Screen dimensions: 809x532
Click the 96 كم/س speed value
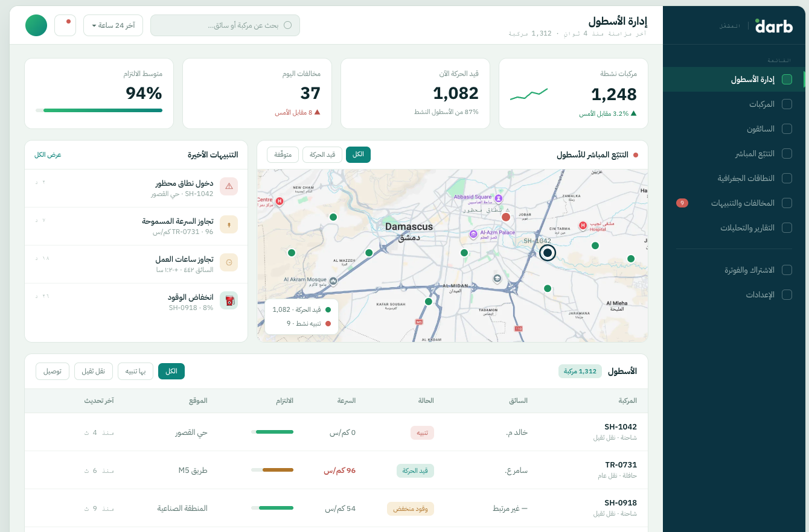(x=340, y=470)
